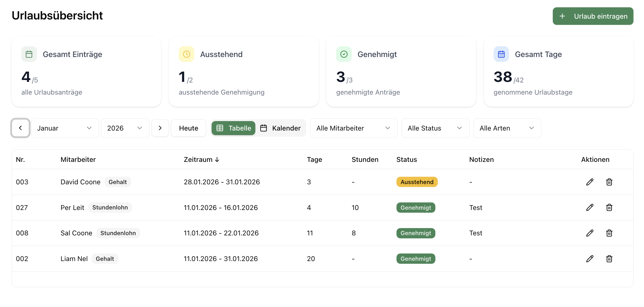Click pencil icon for Per Leit

[x=590, y=208]
